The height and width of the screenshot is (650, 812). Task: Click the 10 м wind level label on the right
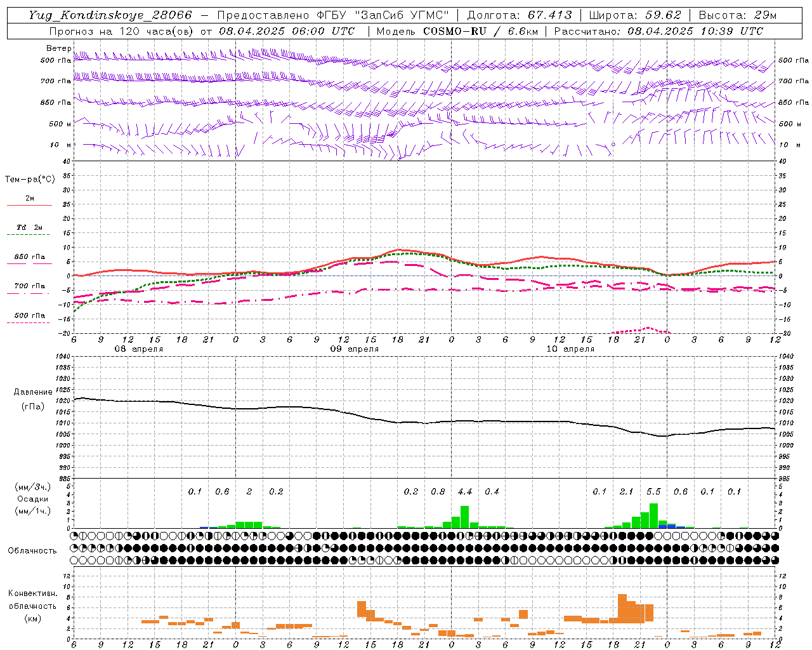[790, 145]
